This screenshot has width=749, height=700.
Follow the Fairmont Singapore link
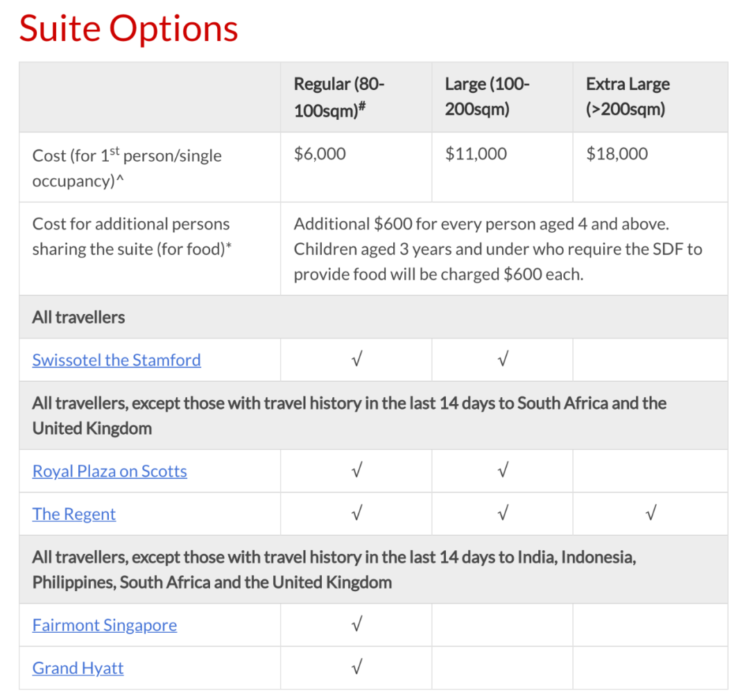(x=105, y=625)
